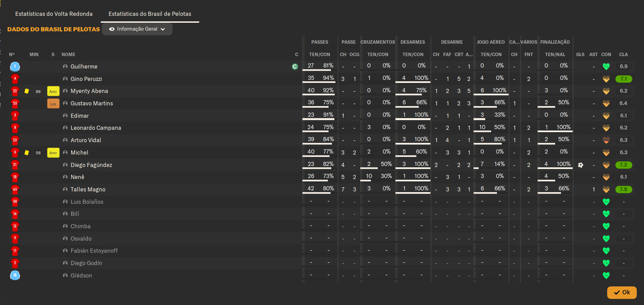Click Leonardo Campana's shirt icon
Viewport: 644px width, 305px height.
click(x=15, y=128)
